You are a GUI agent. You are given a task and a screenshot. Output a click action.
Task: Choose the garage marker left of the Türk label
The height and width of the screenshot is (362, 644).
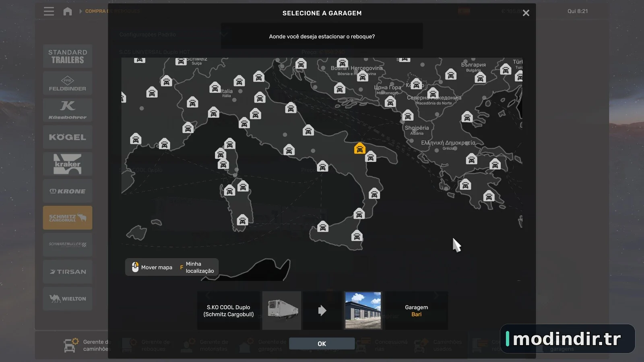[x=506, y=69]
